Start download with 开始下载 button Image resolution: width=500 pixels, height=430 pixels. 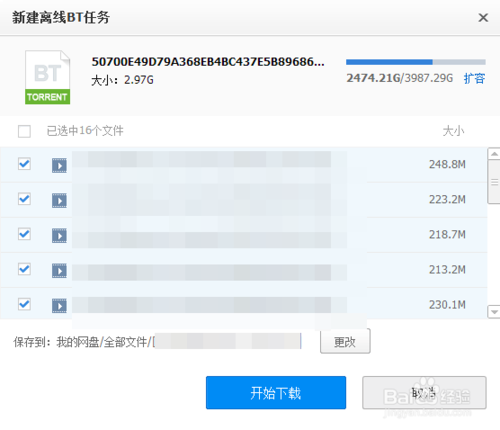[276, 393]
